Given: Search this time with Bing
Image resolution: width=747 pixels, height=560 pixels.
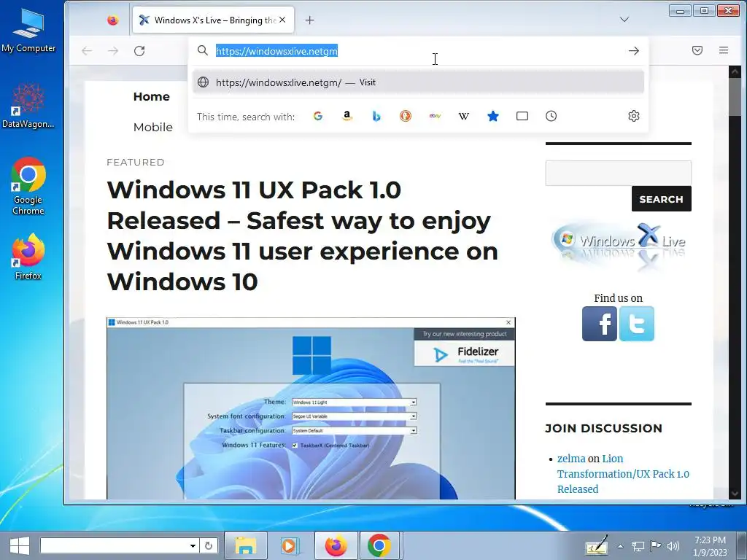Looking at the screenshot, I should 376,116.
